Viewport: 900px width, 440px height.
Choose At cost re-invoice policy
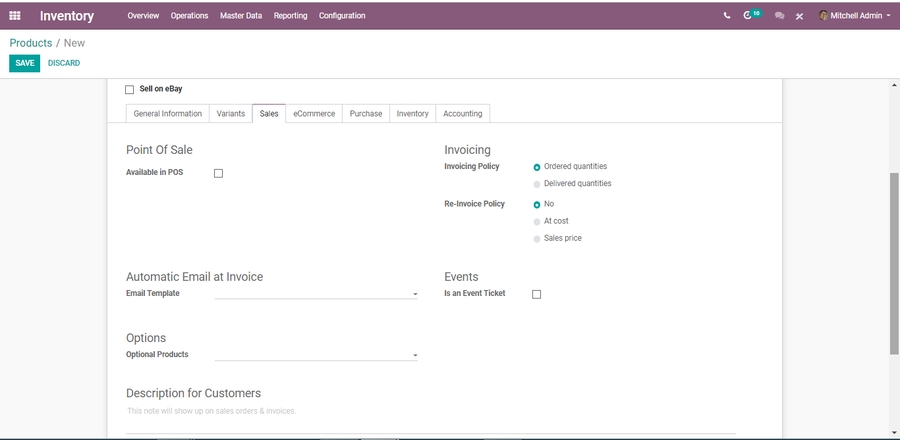(x=537, y=221)
